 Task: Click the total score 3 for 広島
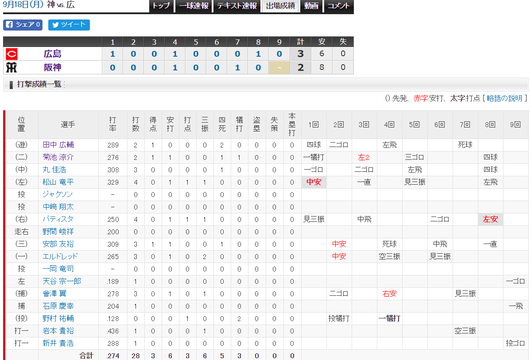(300, 54)
